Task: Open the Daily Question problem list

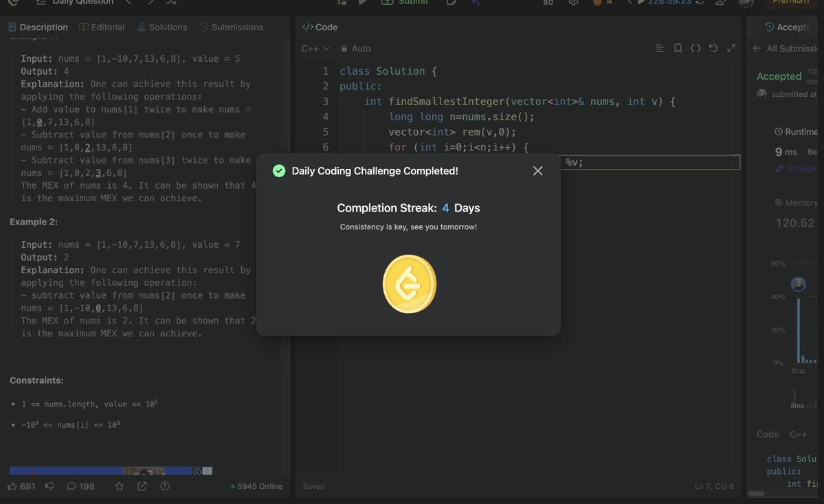Action: pos(75,3)
